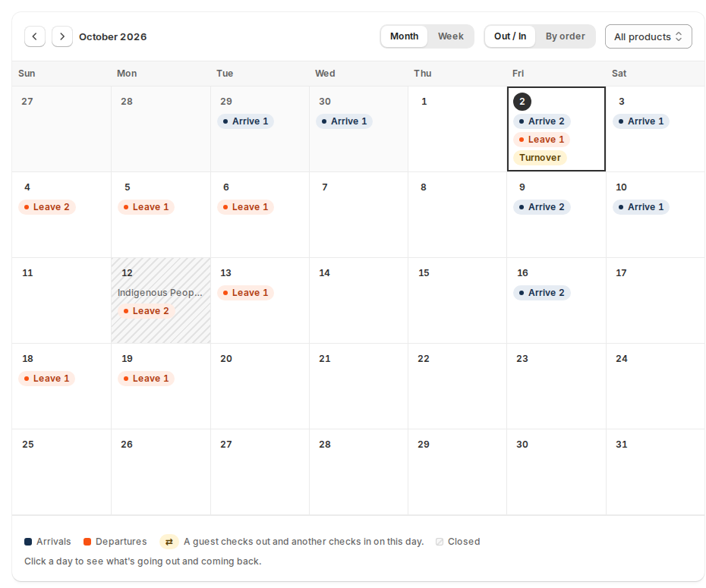Click the orange Departures legend swatch
Image resolution: width=706 pixels, height=588 pixels.
tap(87, 542)
